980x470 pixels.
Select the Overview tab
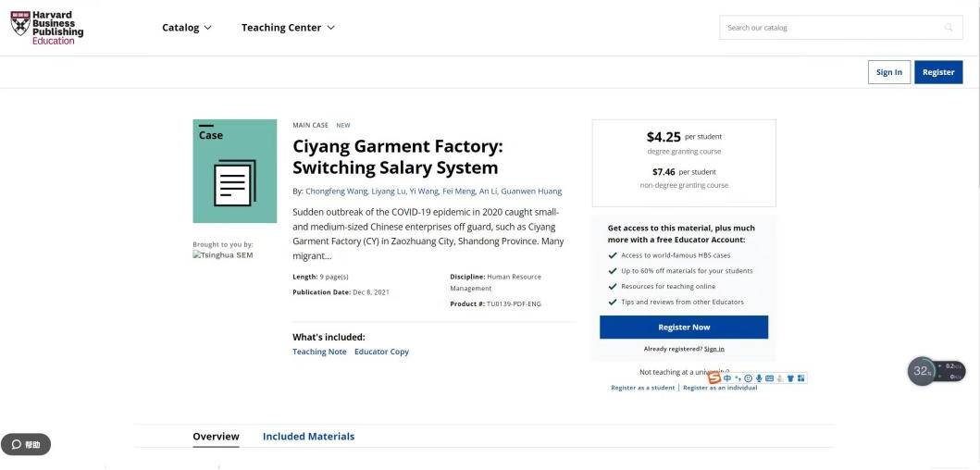pyautogui.click(x=216, y=437)
